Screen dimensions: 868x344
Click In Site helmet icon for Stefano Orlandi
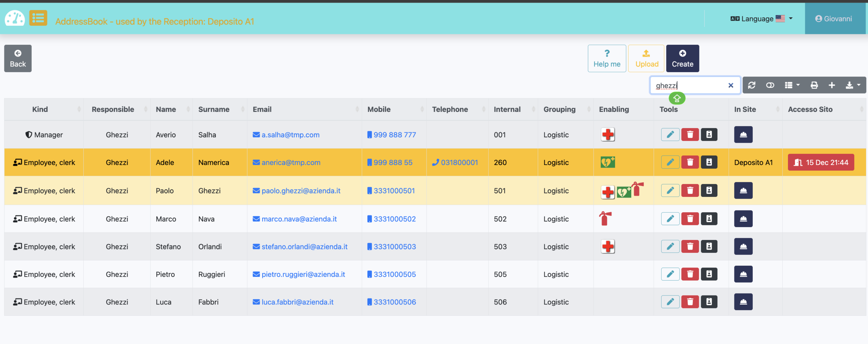pyautogui.click(x=743, y=247)
